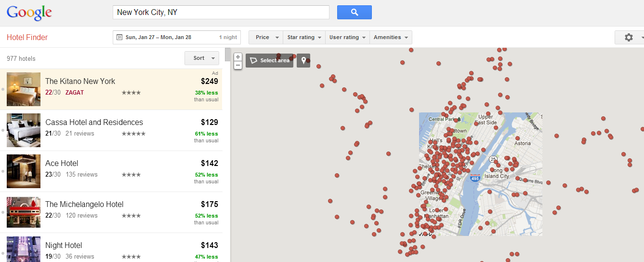
Task: Open the Sort dropdown
Action: point(202,58)
